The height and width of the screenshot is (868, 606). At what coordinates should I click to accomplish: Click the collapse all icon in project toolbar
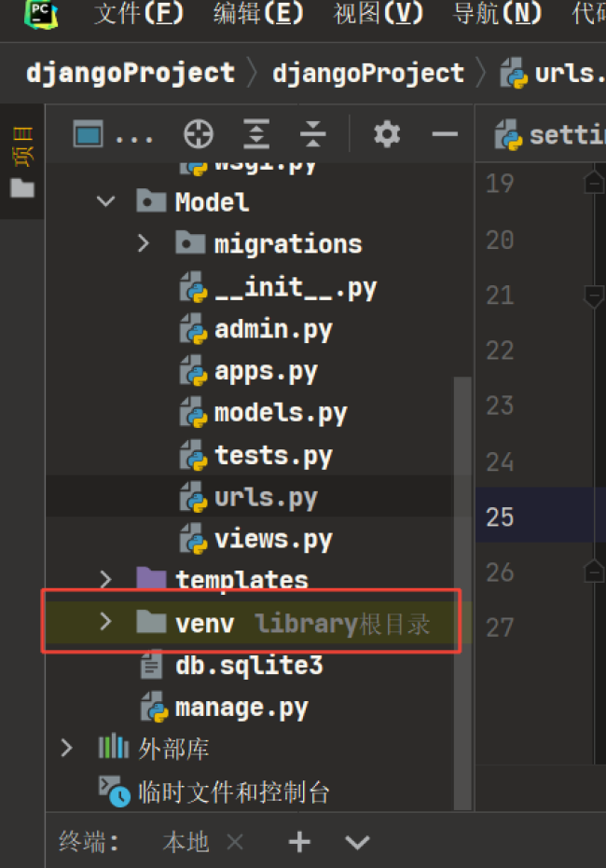pyautogui.click(x=313, y=135)
